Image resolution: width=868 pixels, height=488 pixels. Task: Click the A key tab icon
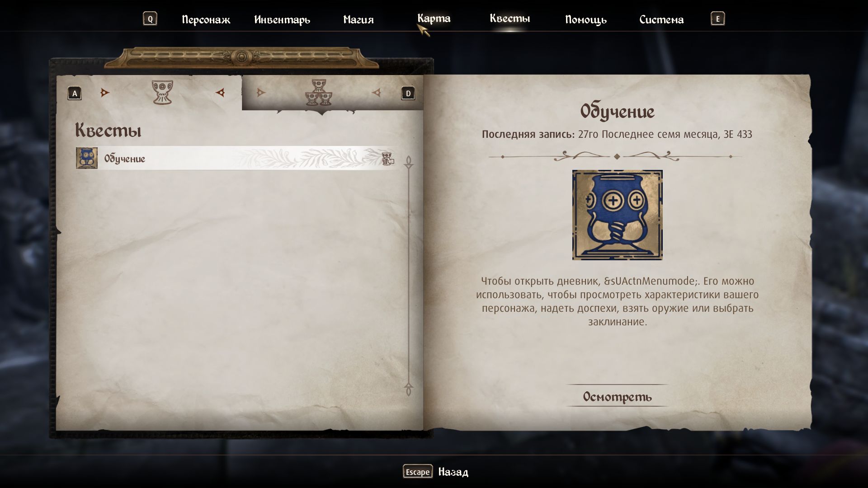pos(75,94)
